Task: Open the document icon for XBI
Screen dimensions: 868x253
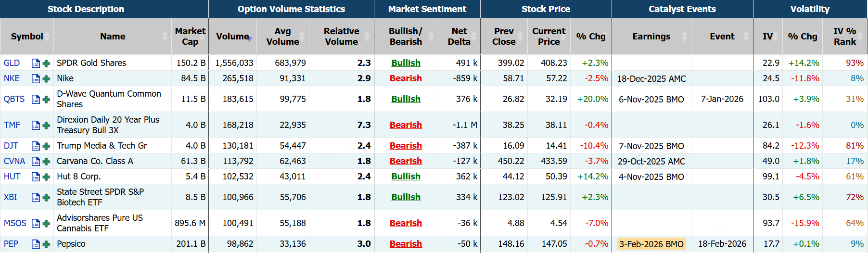Action: click(36, 198)
